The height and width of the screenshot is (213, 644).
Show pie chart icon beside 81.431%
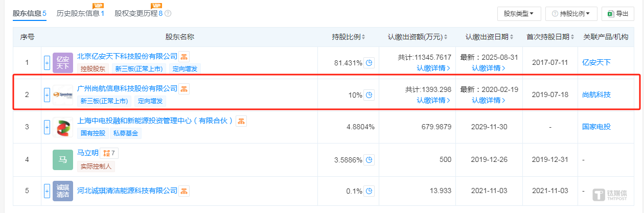click(x=369, y=63)
